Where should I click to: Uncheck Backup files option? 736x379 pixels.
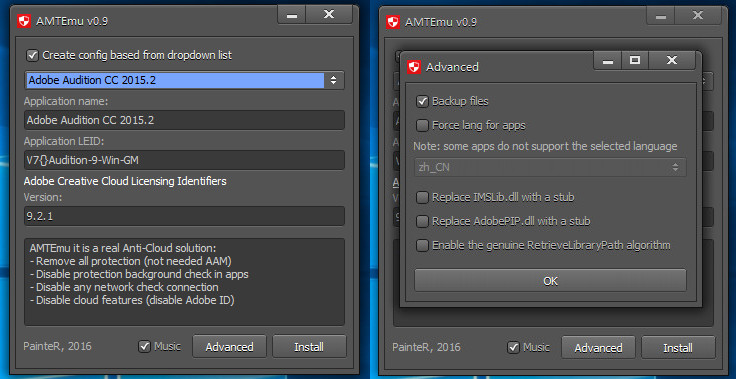pyautogui.click(x=422, y=101)
